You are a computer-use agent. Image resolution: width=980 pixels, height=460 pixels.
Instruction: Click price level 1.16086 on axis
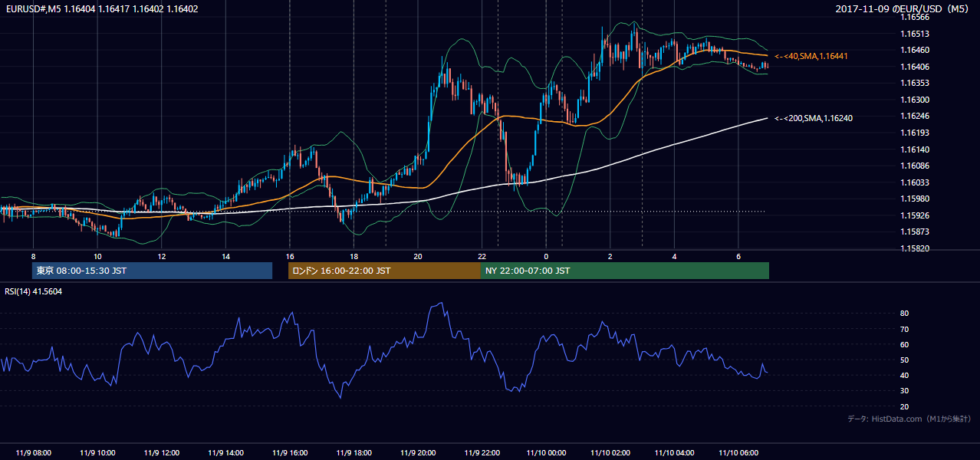tap(915, 166)
